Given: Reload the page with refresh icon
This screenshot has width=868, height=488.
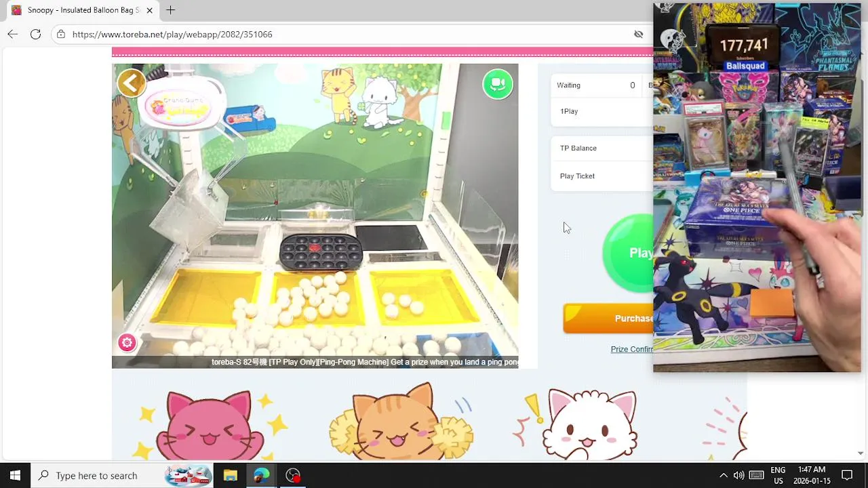Looking at the screenshot, I should click(x=35, y=34).
